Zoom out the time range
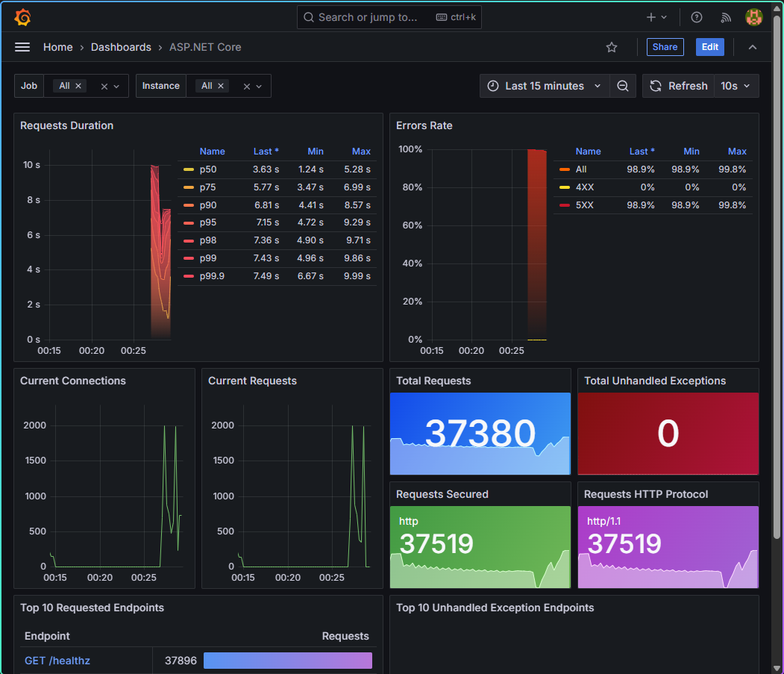The height and width of the screenshot is (674, 784). coord(622,86)
